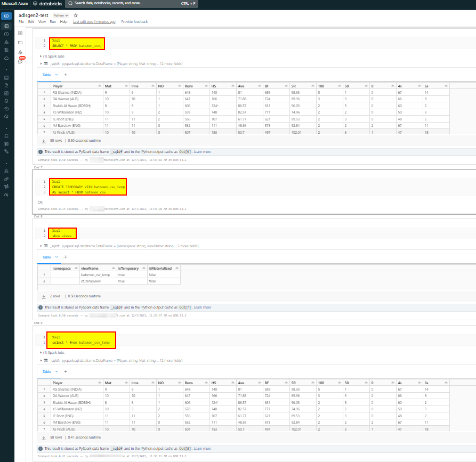Open notebook workspace folder browser
The image size is (476, 462).
click(20, 43)
